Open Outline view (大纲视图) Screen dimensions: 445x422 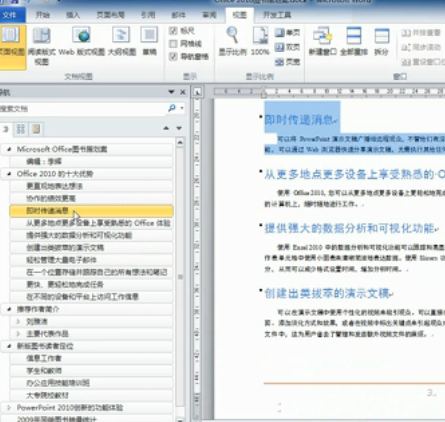pos(122,42)
